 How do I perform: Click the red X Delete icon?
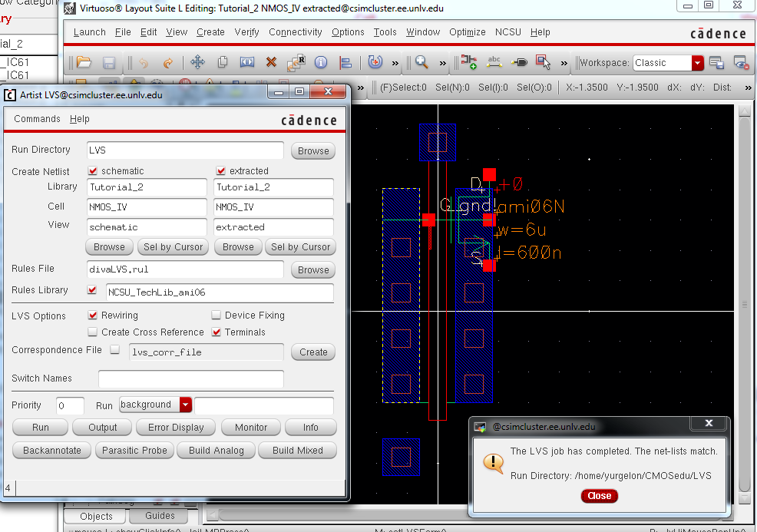click(271, 63)
